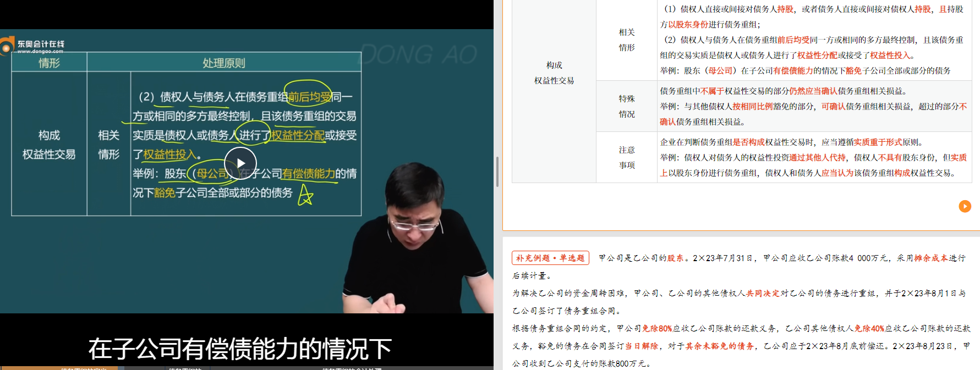Click the scrollbar handle between video and notes
The height and width of the screenshot is (370, 980).
click(x=497, y=172)
